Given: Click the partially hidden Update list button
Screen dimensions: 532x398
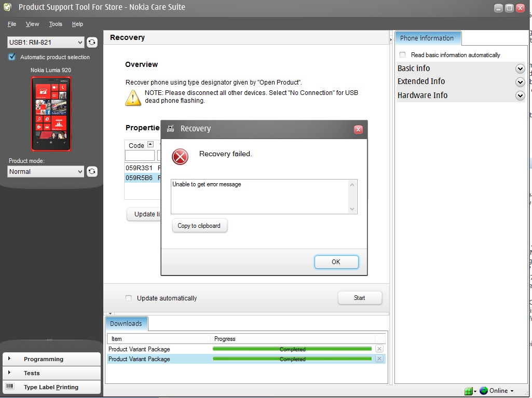Looking at the screenshot, I should pyautogui.click(x=144, y=214).
